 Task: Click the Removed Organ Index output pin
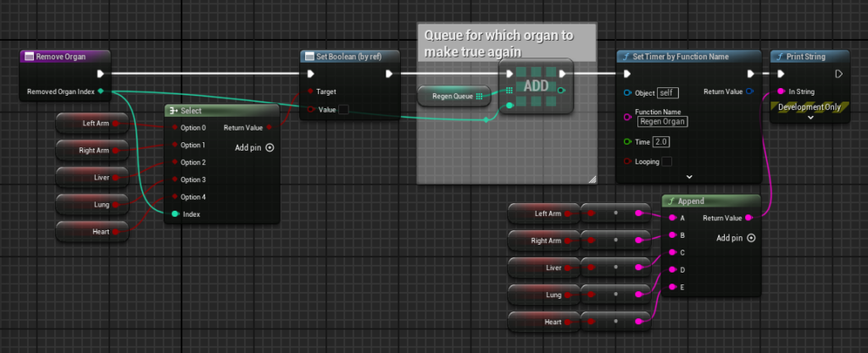tap(101, 91)
